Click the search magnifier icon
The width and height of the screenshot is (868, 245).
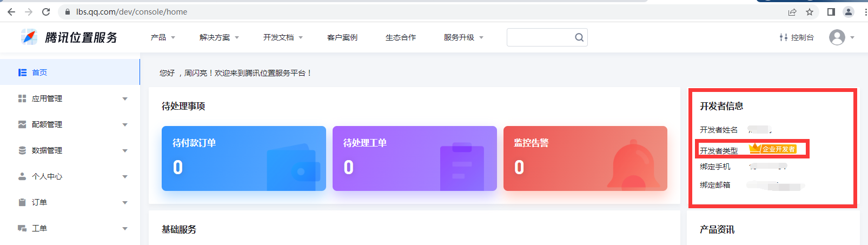coord(579,37)
